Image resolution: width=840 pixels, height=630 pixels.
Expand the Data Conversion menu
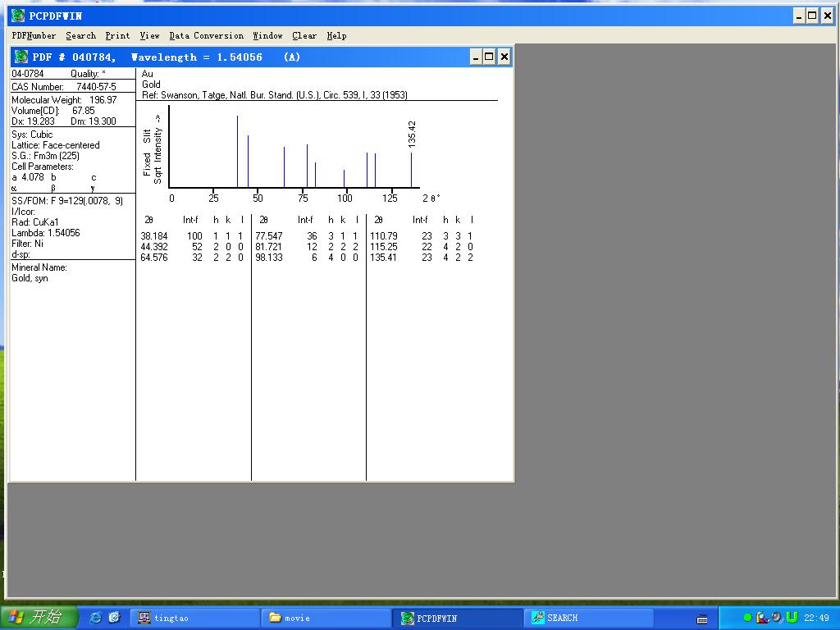click(x=206, y=36)
